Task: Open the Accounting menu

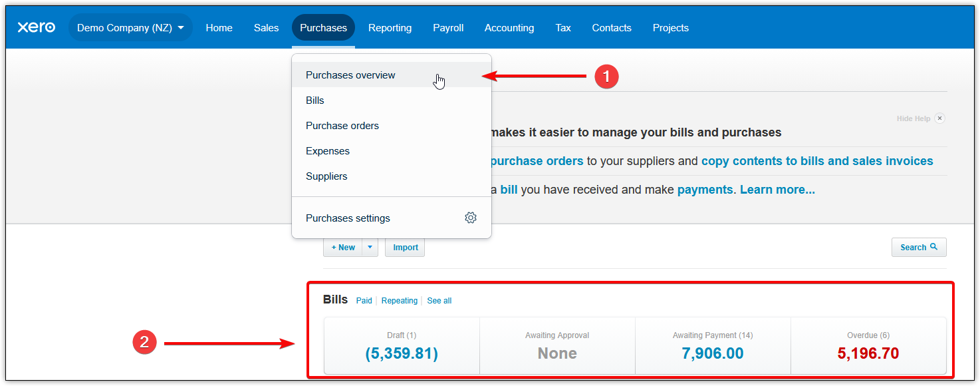Action: point(509,28)
